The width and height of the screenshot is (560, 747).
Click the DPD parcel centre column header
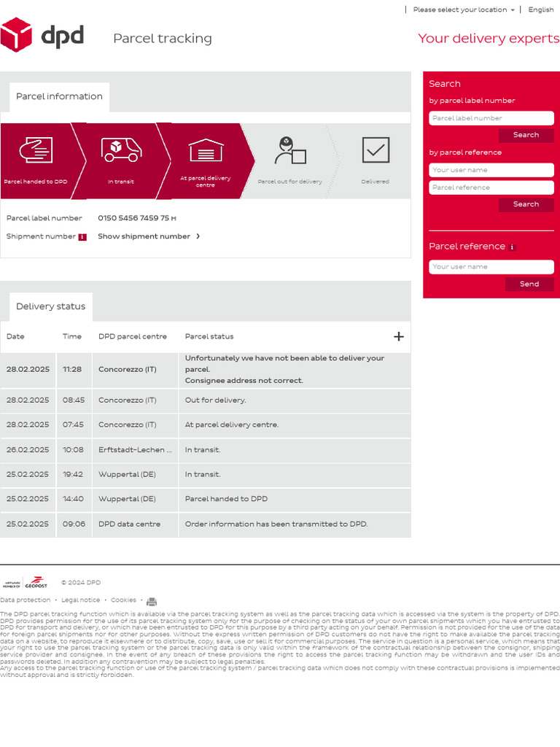click(133, 337)
